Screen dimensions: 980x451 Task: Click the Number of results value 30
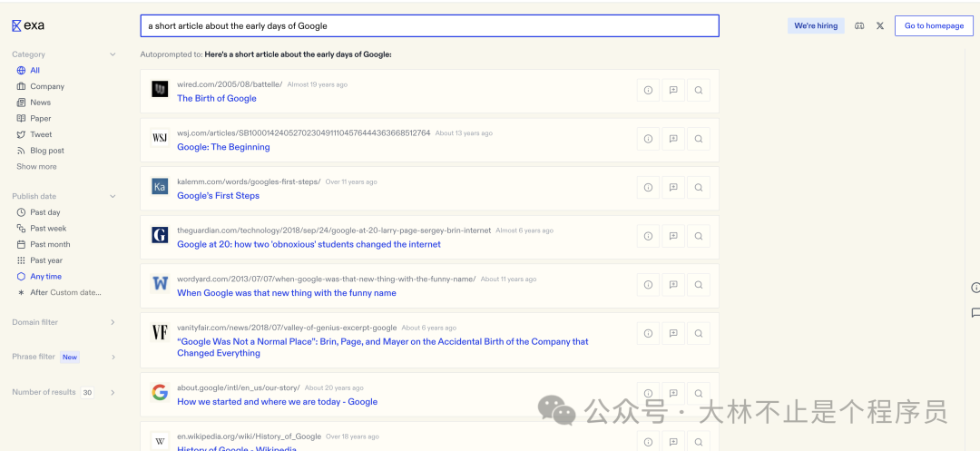(87, 393)
